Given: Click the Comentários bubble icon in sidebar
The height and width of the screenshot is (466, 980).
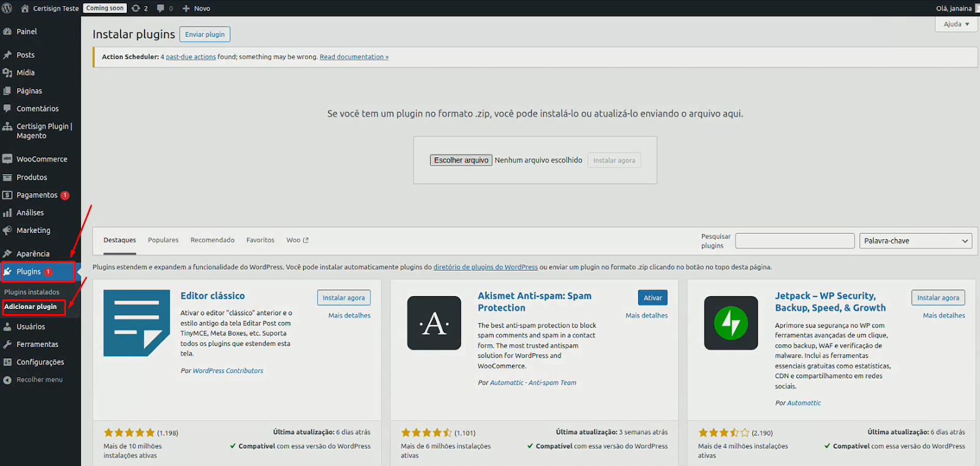Looking at the screenshot, I should tap(7, 109).
